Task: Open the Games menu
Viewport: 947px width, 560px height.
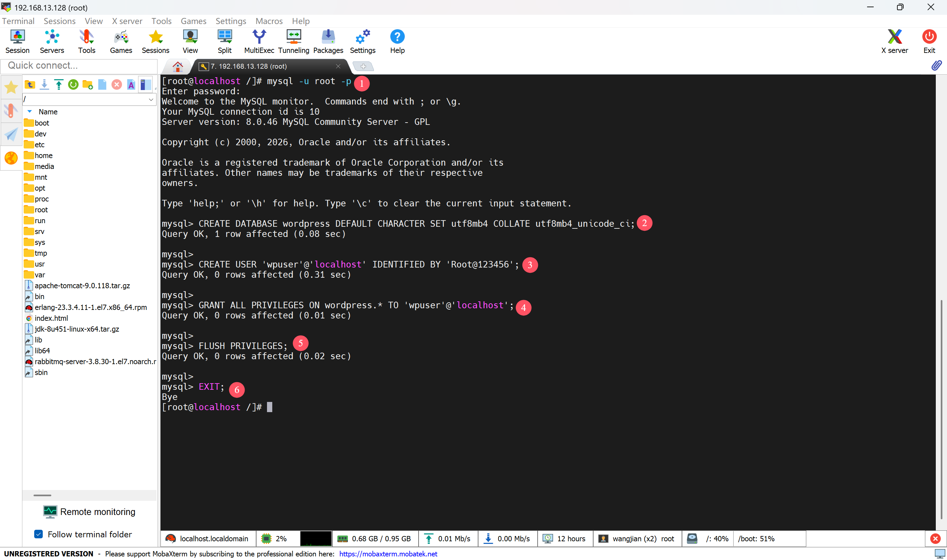Action: [193, 21]
